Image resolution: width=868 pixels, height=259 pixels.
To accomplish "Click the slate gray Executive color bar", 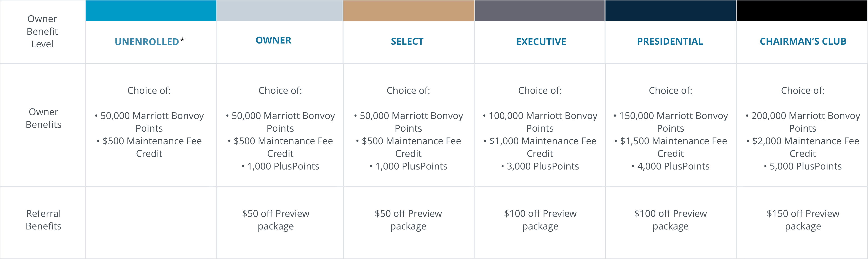I will pos(540,11).
